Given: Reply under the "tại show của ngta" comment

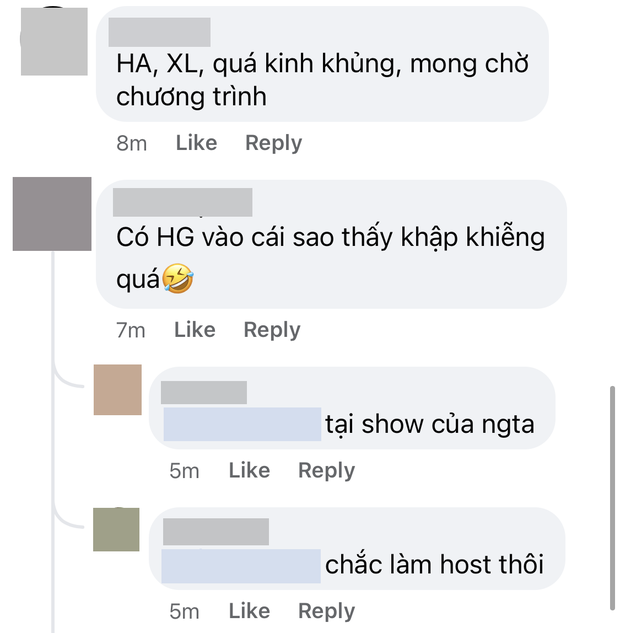Looking at the screenshot, I should click(x=327, y=471).
